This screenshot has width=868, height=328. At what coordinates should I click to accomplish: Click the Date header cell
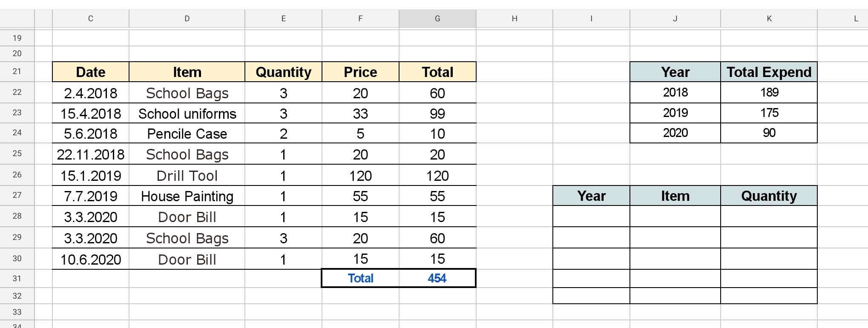91,72
